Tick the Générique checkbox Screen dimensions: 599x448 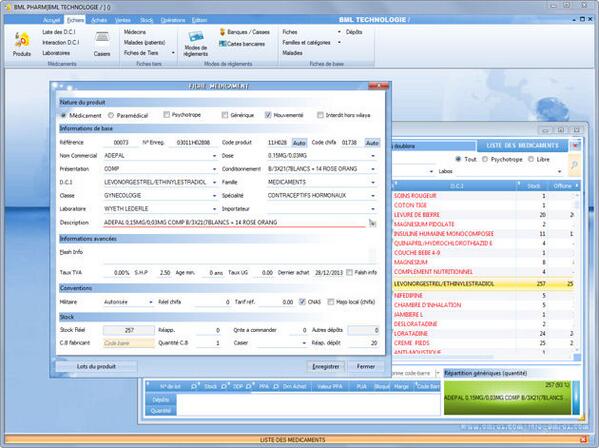[225, 115]
